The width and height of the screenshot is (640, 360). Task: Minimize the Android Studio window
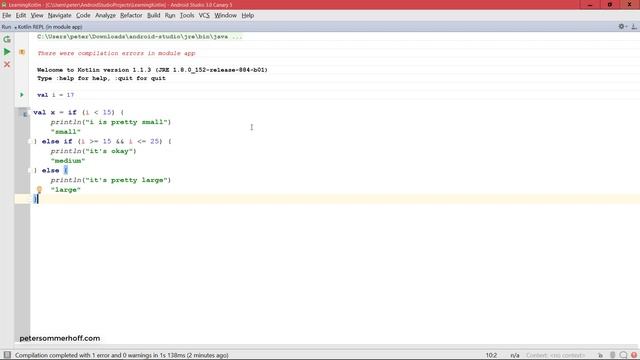coord(590,4)
